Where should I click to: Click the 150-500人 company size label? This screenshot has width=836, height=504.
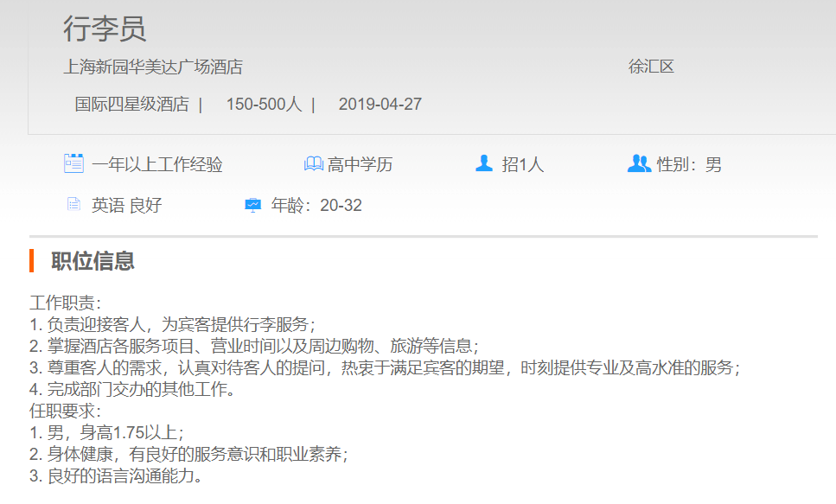tap(264, 105)
